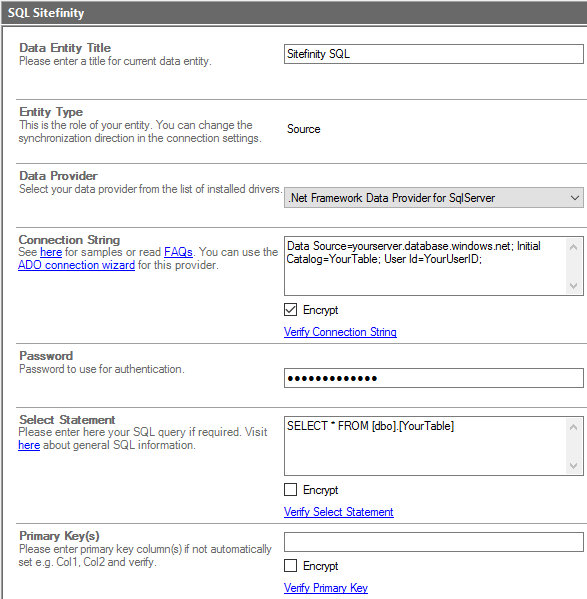Click the Primary Key(s) input field
The height and width of the screenshot is (599, 587).
point(433,542)
